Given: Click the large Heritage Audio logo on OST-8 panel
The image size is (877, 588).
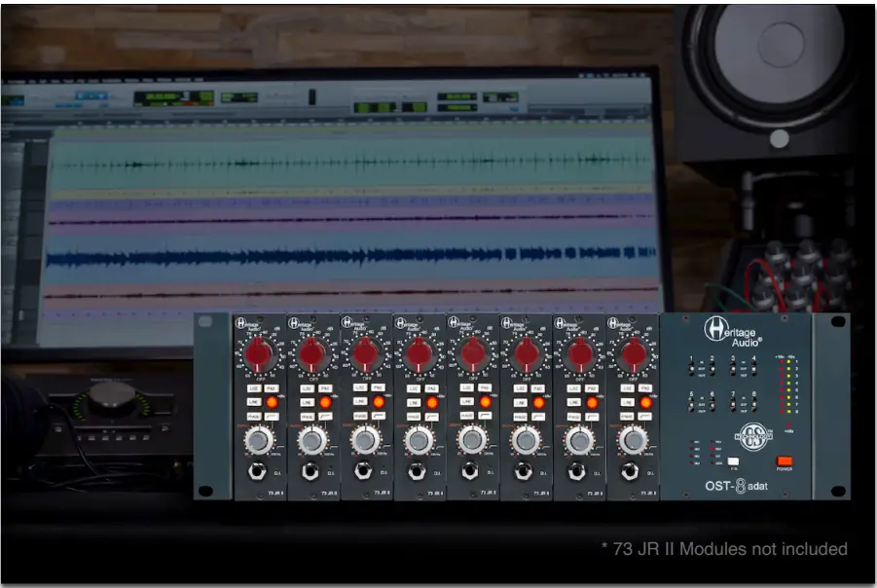Looking at the screenshot, I should click(733, 332).
